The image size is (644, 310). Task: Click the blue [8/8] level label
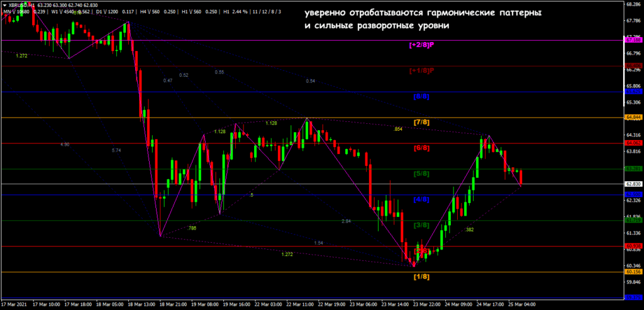[421, 97]
